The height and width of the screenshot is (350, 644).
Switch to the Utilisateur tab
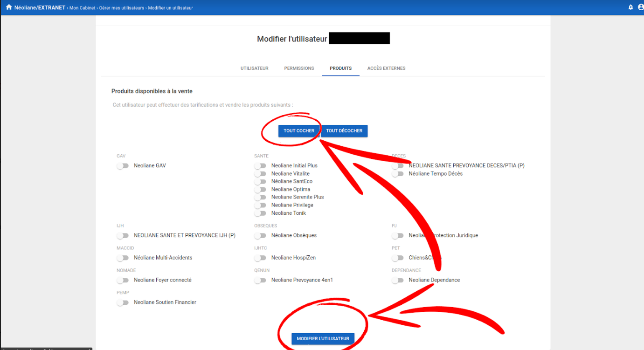pos(254,69)
